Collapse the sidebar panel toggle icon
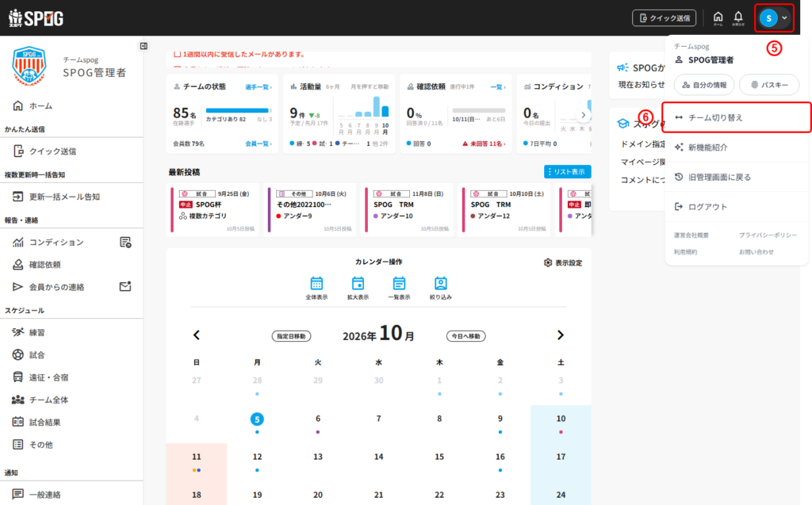The height and width of the screenshot is (505, 812). coord(144,46)
